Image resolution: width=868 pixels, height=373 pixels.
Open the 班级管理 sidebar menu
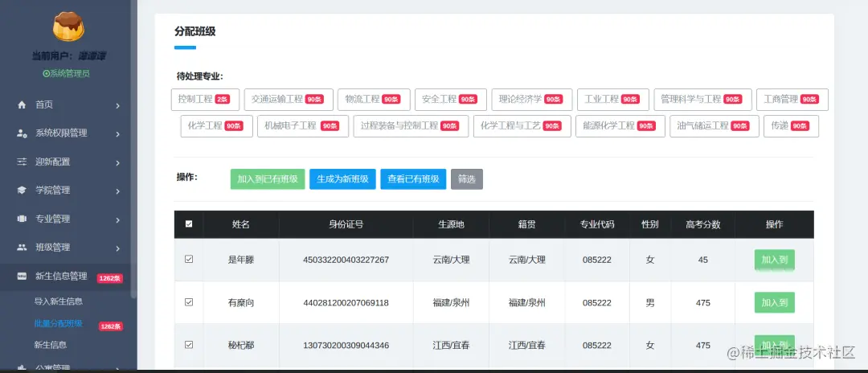(x=65, y=248)
